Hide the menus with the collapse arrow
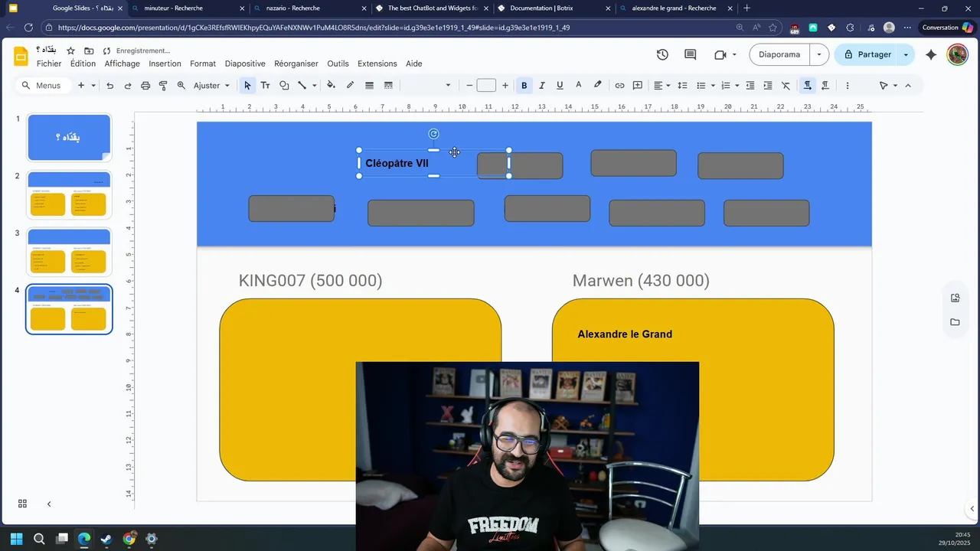 [x=908, y=86]
